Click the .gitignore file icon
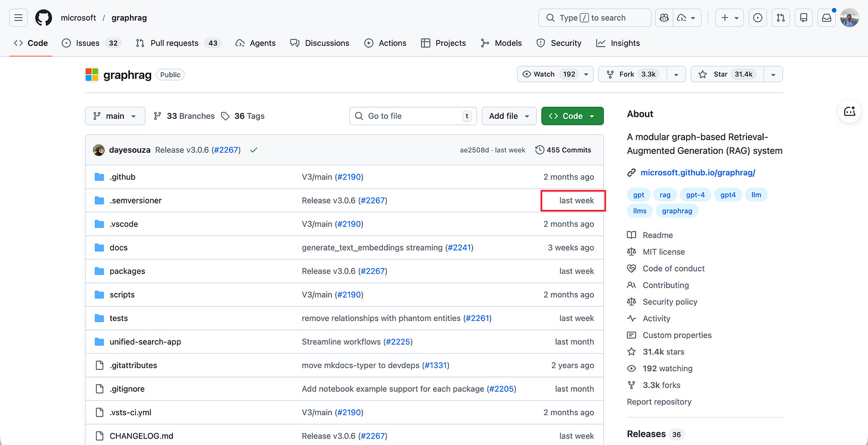The image size is (868, 445). click(100, 389)
